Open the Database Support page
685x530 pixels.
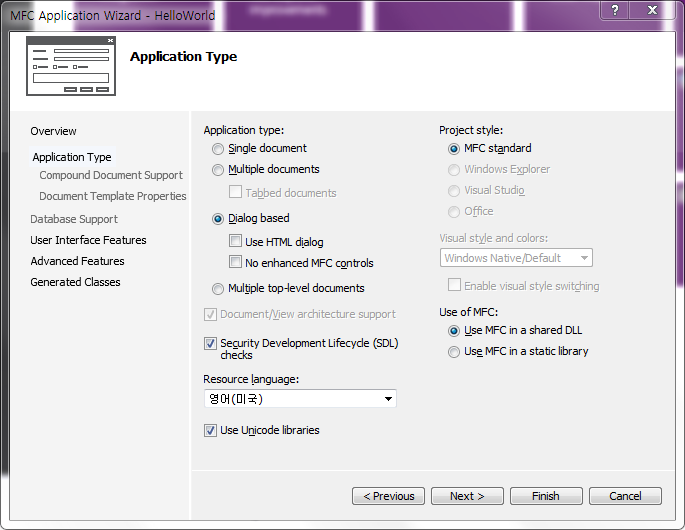point(74,219)
